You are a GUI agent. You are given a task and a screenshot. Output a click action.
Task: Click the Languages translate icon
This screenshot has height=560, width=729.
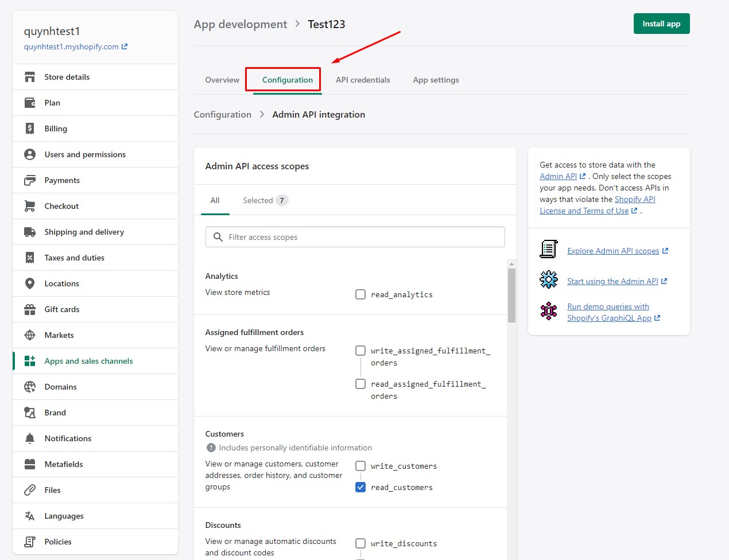30,516
